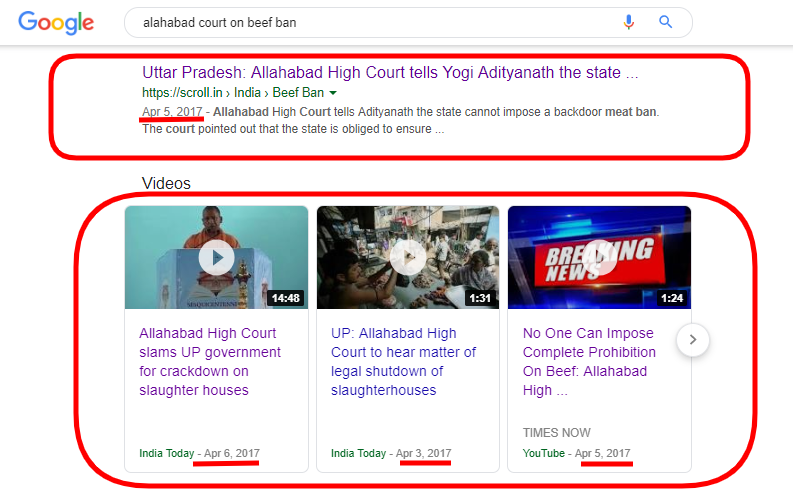
Task: Click the scroll.in India Beef Ban URL
Action: click(x=233, y=93)
